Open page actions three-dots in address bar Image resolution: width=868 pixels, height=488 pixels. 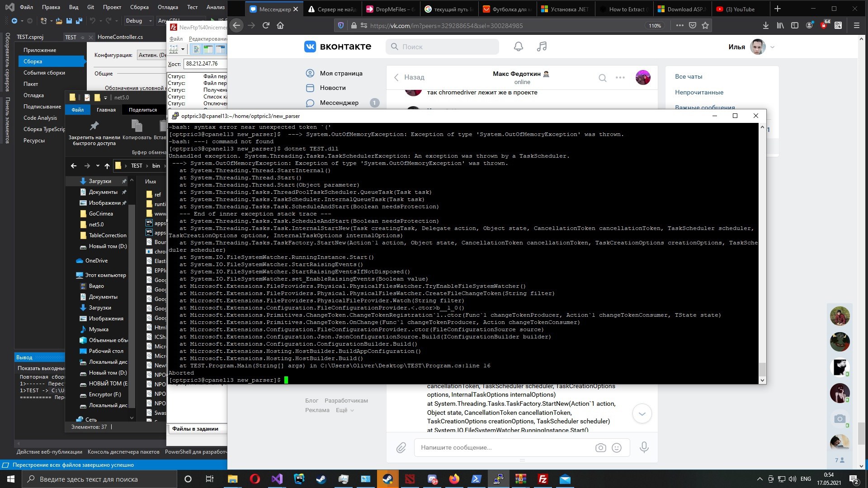pyautogui.click(x=679, y=26)
